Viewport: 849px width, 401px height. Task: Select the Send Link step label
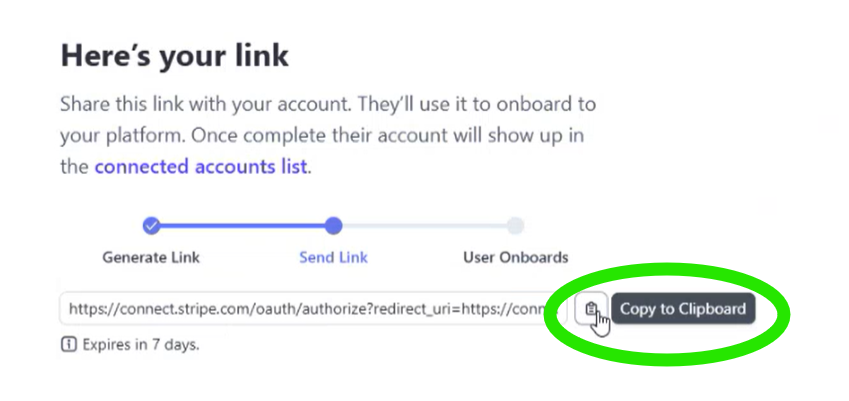[x=334, y=257]
